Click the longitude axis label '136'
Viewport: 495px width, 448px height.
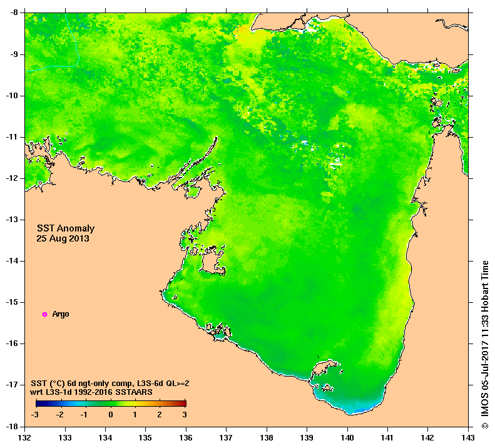[x=186, y=437]
